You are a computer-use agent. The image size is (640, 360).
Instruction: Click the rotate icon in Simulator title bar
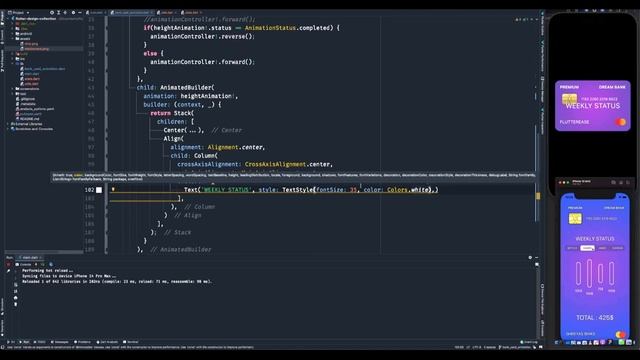coord(628,182)
